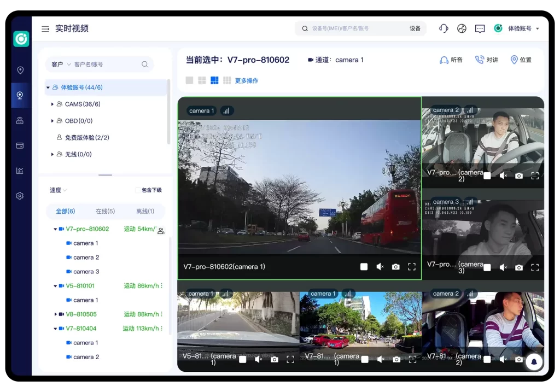Screen dimensions: 560x392
Task: Select the four-grid video layout icon
Action: tap(202, 80)
